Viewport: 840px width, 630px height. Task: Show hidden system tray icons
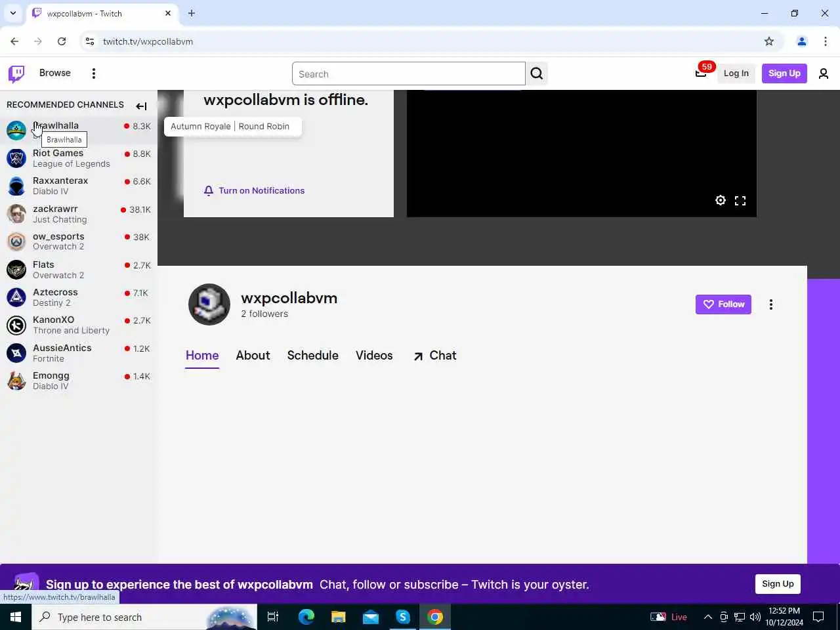(x=708, y=617)
